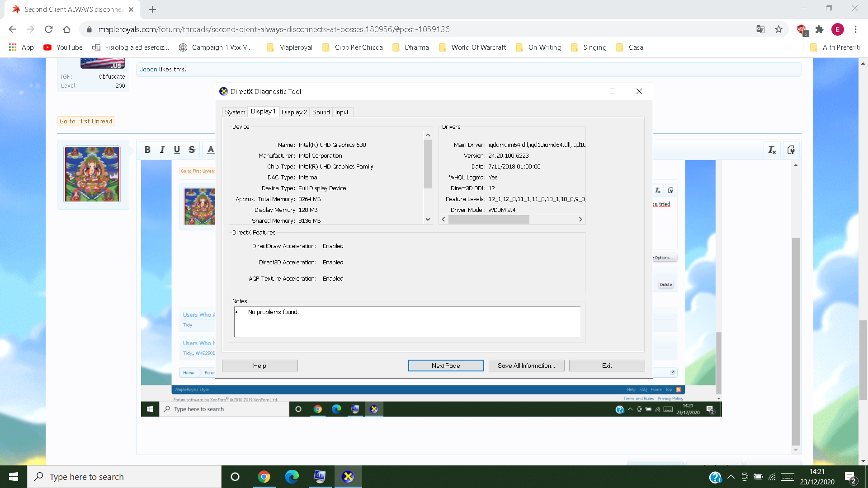Click the taskbar search box

(x=124, y=477)
